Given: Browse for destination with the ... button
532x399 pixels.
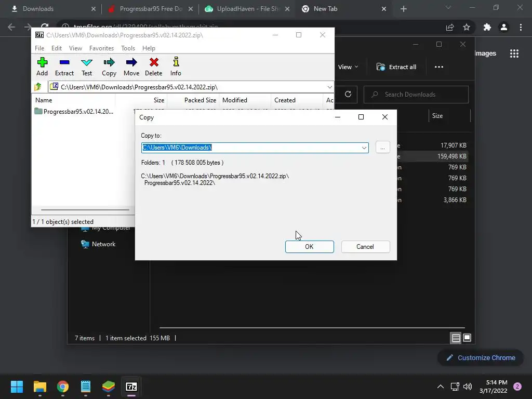Looking at the screenshot, I should [x=383, y=148].
